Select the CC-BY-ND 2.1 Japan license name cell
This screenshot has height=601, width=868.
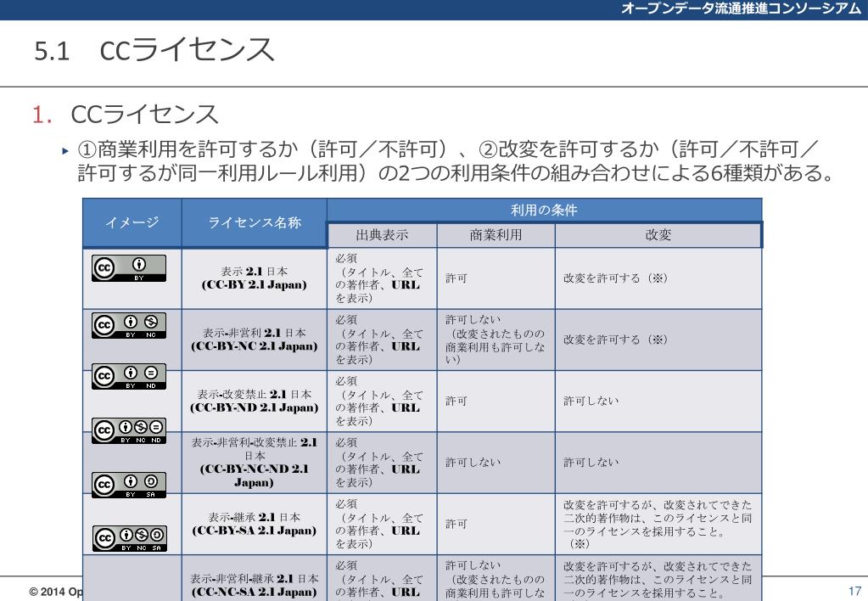click(254, 401)
